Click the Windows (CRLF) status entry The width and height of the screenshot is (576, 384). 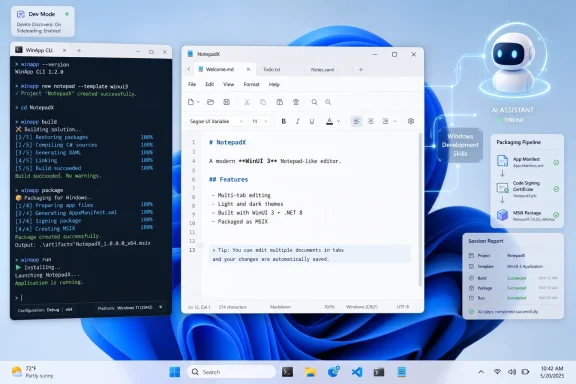coord(361,307)
